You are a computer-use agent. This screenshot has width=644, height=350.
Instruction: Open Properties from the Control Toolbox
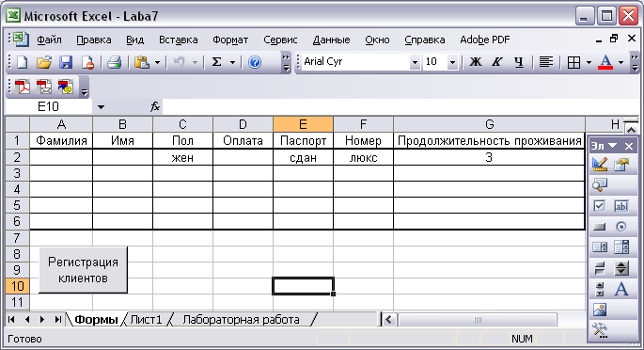621,165
